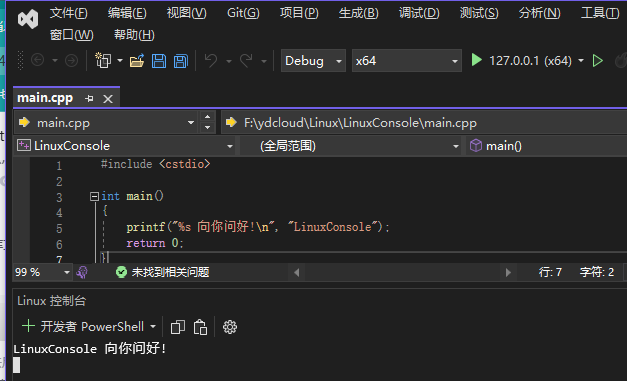This screenshot has width=627, height=381.
Task: Open the 文件(F) menu
Action: click(x=68, y=13)
